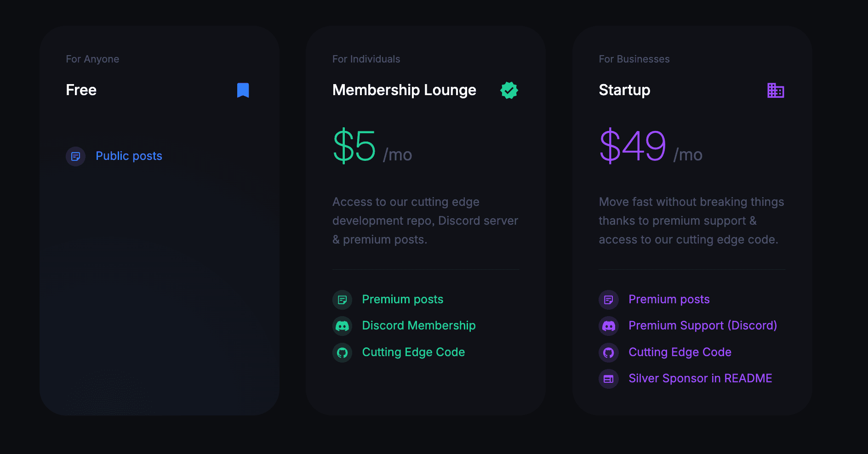Click the blue bookmark icon on the Free card
868x454 pixels.
point(243,91)
